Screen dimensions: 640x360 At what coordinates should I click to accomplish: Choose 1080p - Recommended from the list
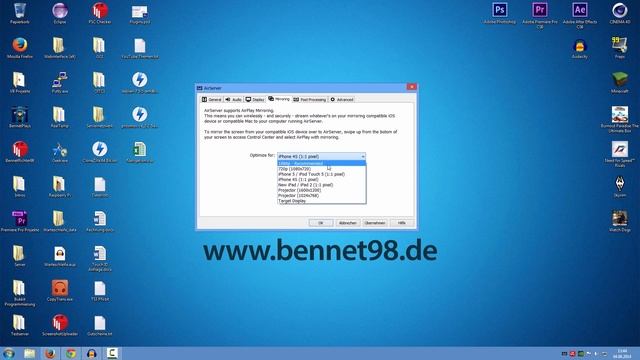[322, 163]
